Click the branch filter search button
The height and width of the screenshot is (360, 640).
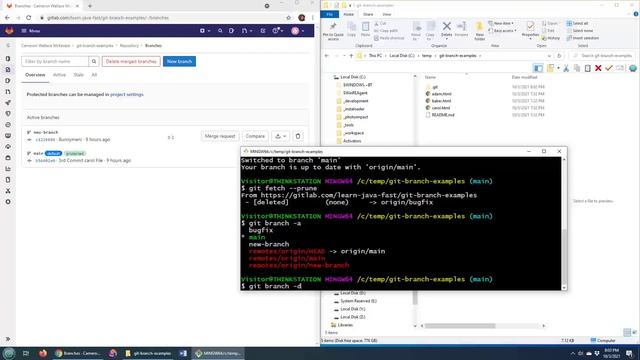94,61
